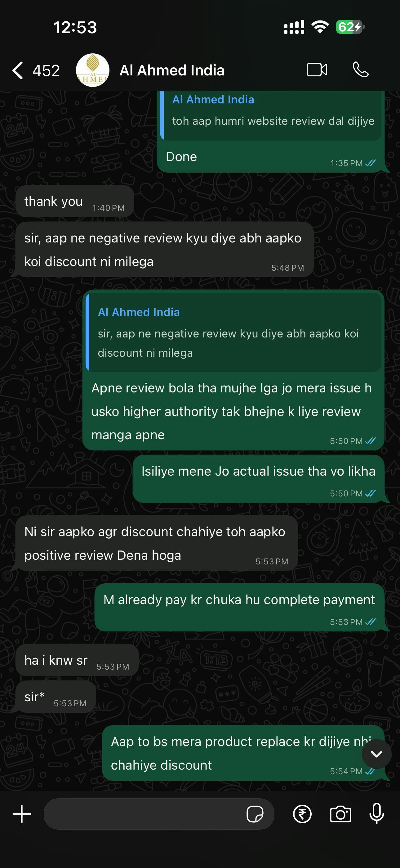Jump to latest messages with the down chevron
Screen dimensions: 400x868
point(376,754)
